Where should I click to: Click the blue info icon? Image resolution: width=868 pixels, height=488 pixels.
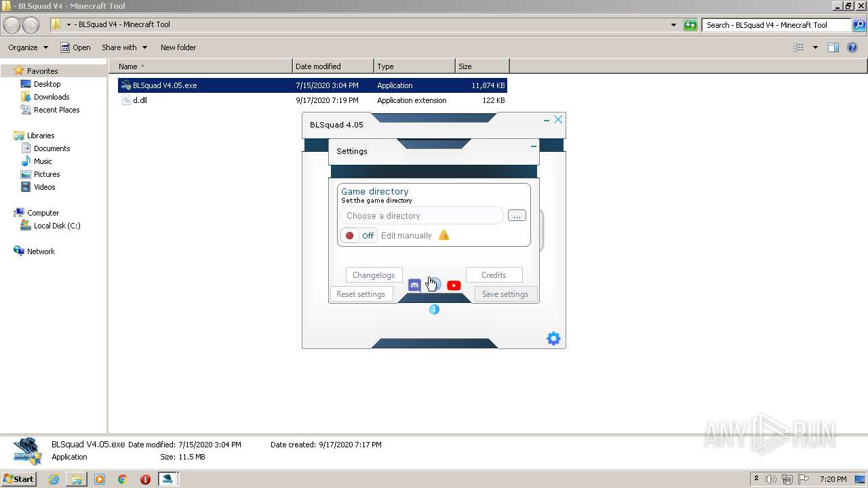pos(434,310)
